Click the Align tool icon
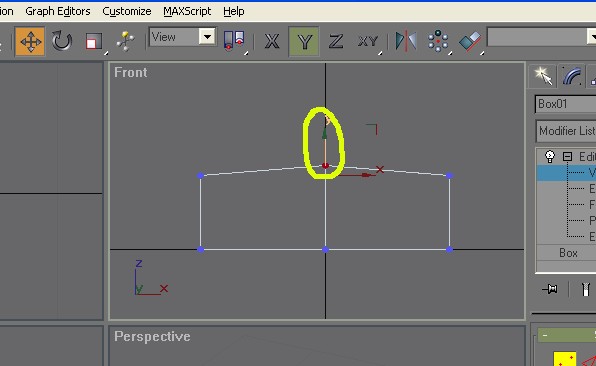The width and height of the screenshot is (596, 366). tap(470, 41)
